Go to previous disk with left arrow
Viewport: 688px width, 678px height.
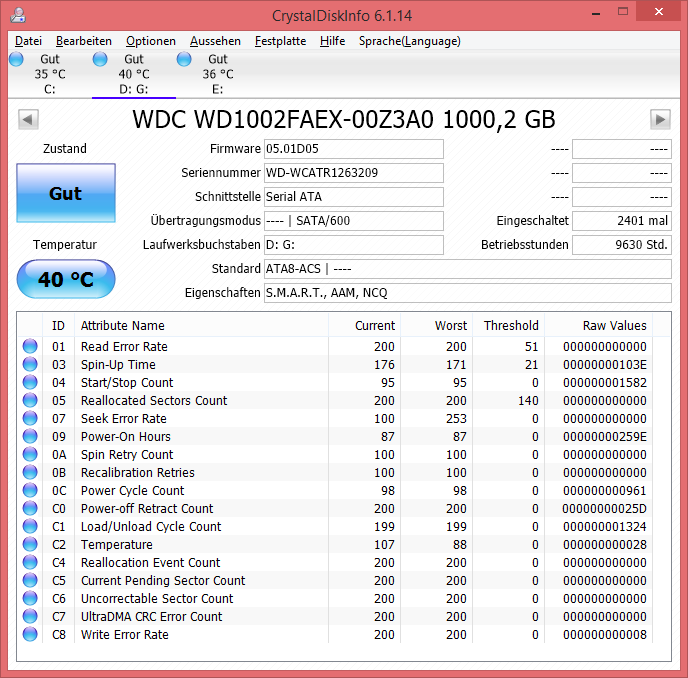pyautogui.click(x=28, y=119)
